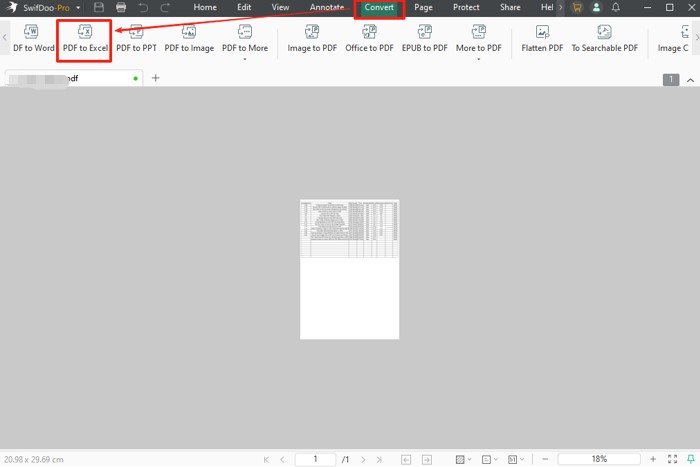The image size is (700, 467).
Task: Switch to the Edit tab
Action: (x=244, y=7)
